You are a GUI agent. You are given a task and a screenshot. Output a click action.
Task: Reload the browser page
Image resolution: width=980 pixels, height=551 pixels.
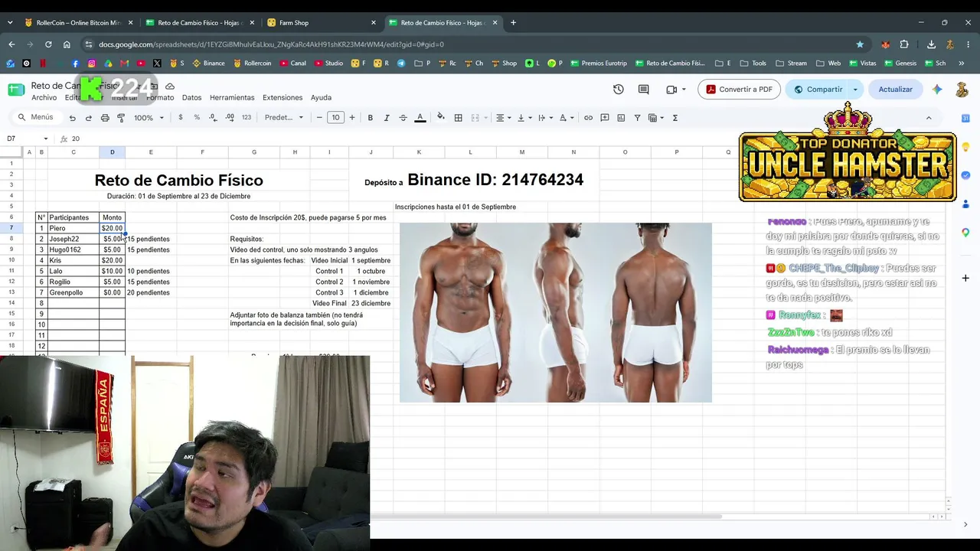click(x=48, y=44)
